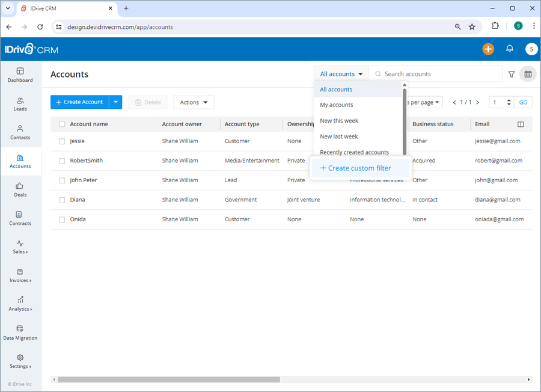Screen dimensions: 541x392
Task: Select the Leads sidebar icon
Action: point(20,104)
